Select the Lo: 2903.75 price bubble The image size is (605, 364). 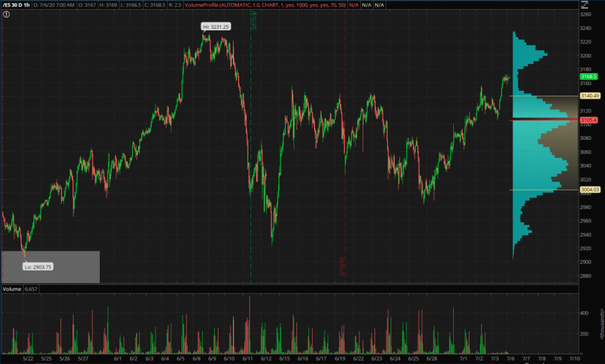[x=38, y=266]
